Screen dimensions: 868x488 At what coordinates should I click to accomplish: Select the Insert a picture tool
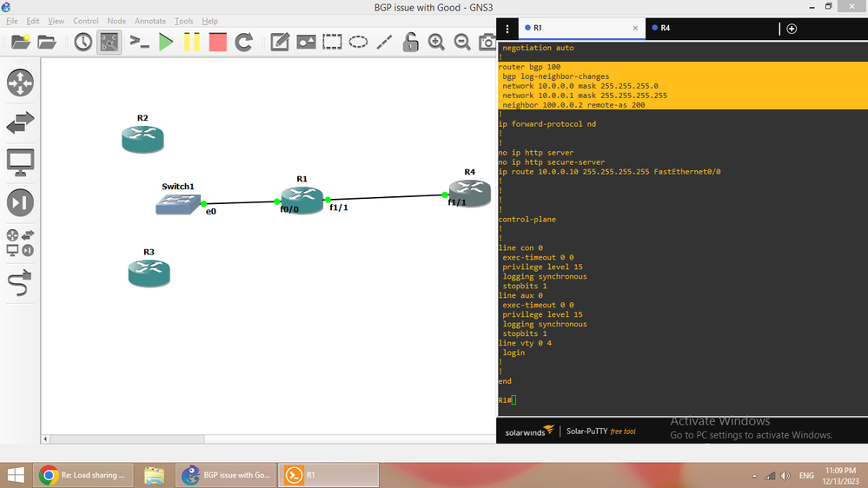(x=306, y=42)
